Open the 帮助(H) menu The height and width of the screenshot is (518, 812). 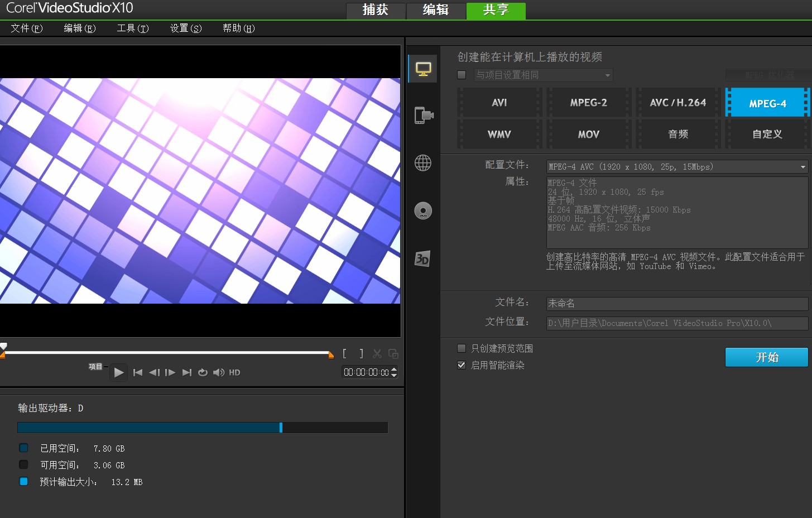(239, 28)
